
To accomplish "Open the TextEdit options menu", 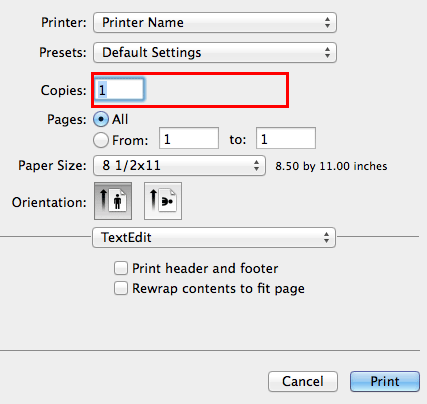I will 214,238.
